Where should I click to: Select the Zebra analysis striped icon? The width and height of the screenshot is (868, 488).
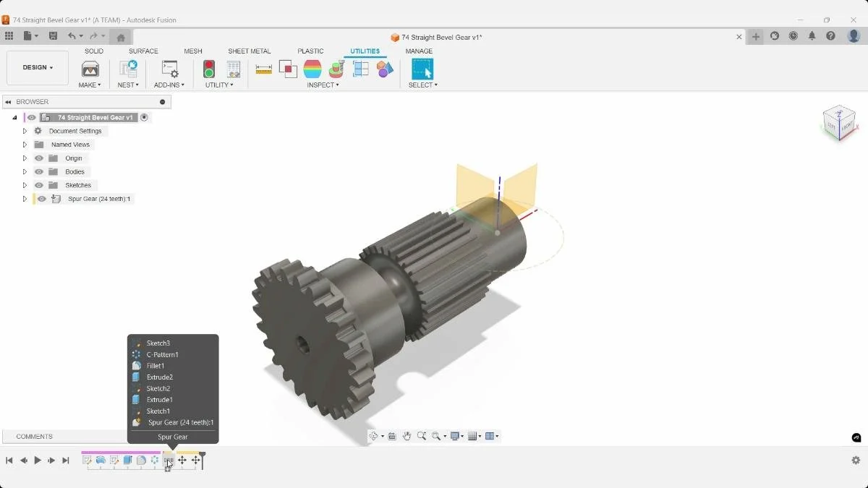pyautogui.click(x=312, y=69)
